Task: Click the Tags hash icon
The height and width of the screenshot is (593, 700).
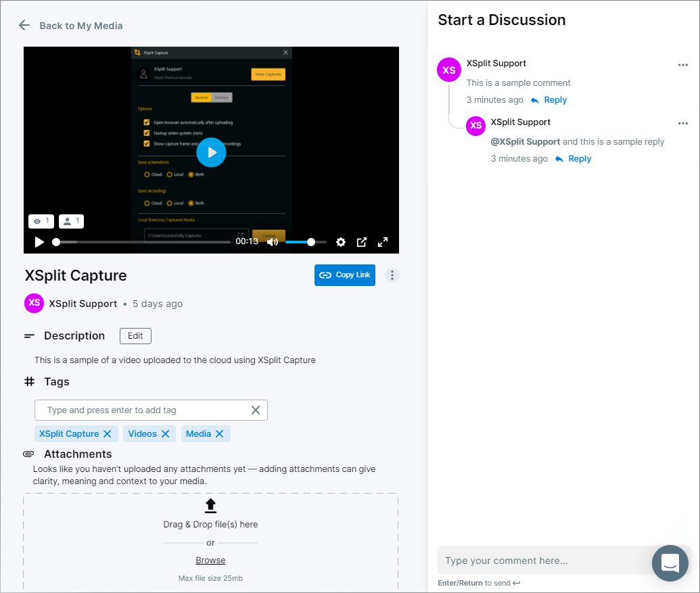Action: (30, 381)
